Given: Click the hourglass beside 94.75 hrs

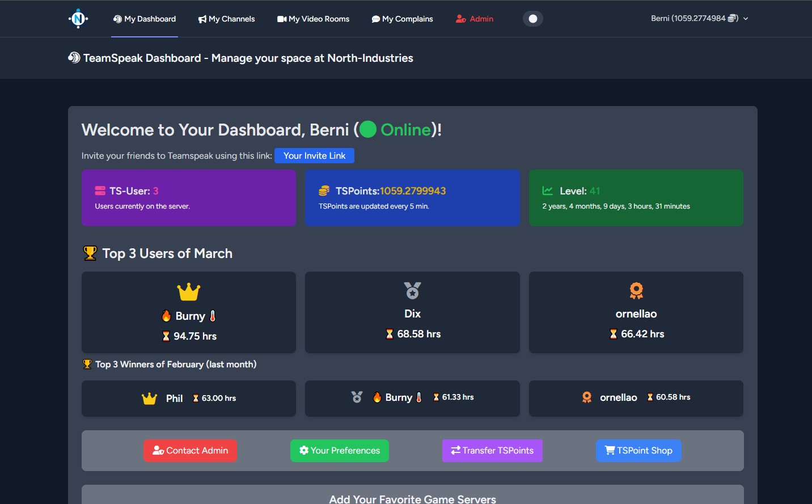Looking at the screenshot, I should [166, 336].
